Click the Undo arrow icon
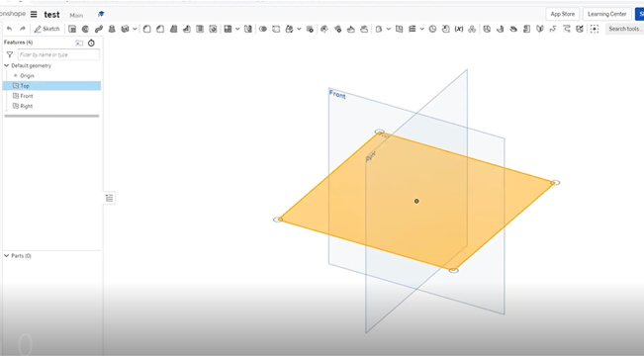Viewport: 644px width, 356px height. [10, 29]
